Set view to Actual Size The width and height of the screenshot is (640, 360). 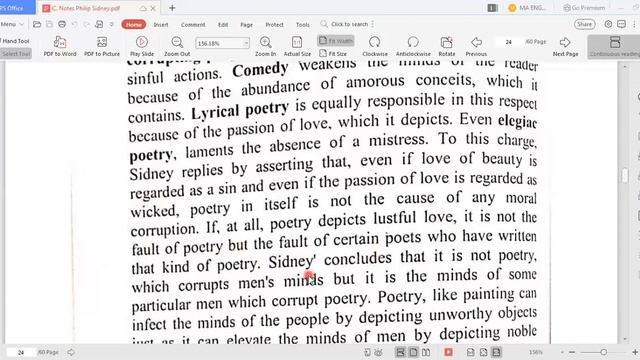(297, 46)
